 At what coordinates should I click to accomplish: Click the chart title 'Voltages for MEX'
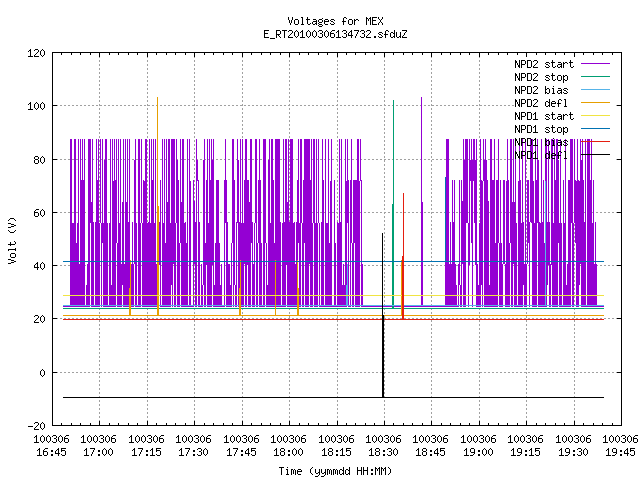[x=335, y=21]
